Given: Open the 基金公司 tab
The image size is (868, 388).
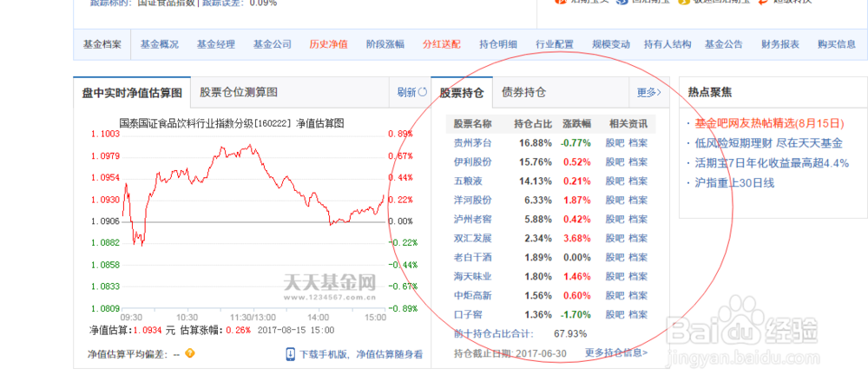Looking at the screenshot, I should pos(273,45).
